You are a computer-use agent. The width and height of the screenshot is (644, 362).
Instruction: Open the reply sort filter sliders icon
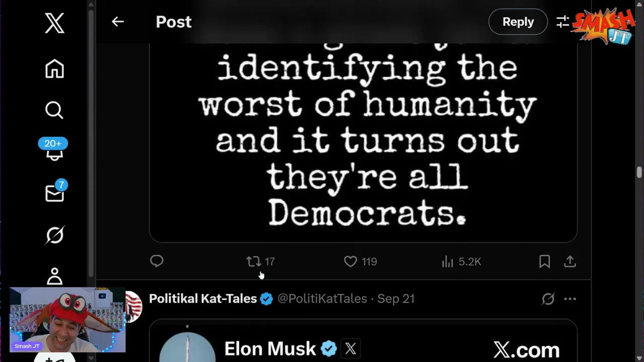pyautogui.click(x=563, y=22)
